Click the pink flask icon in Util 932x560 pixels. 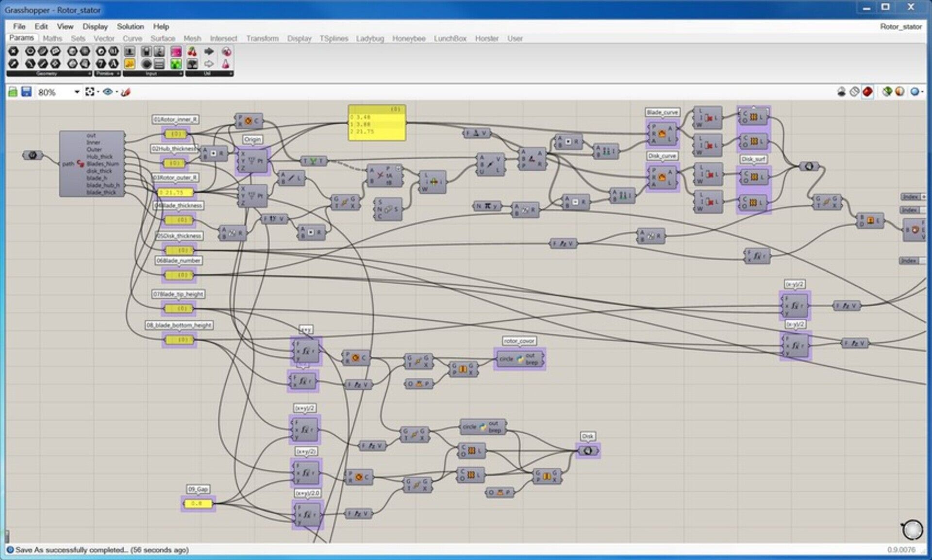coord(226,64)
